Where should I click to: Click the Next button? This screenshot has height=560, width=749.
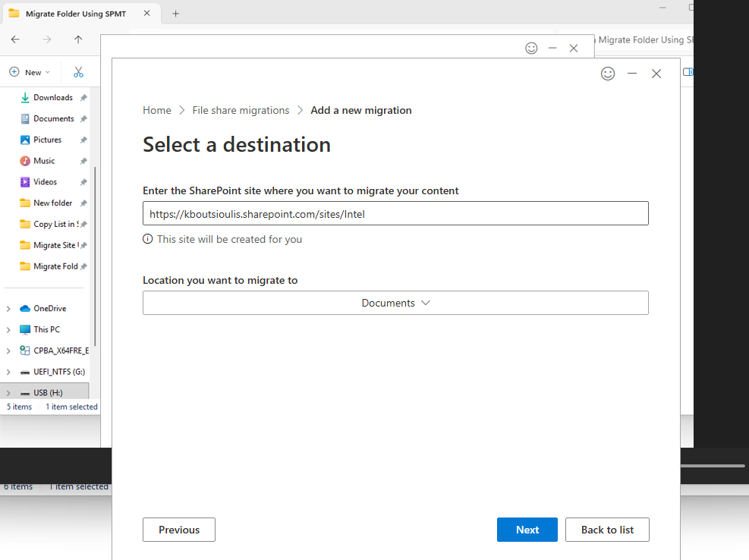527,530
